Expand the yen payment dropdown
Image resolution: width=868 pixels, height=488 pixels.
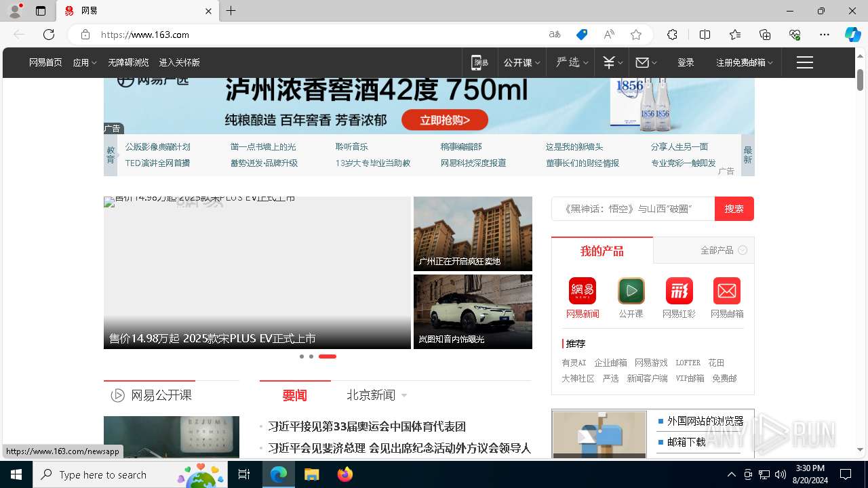pyautogui.click(x=613, y=62)
